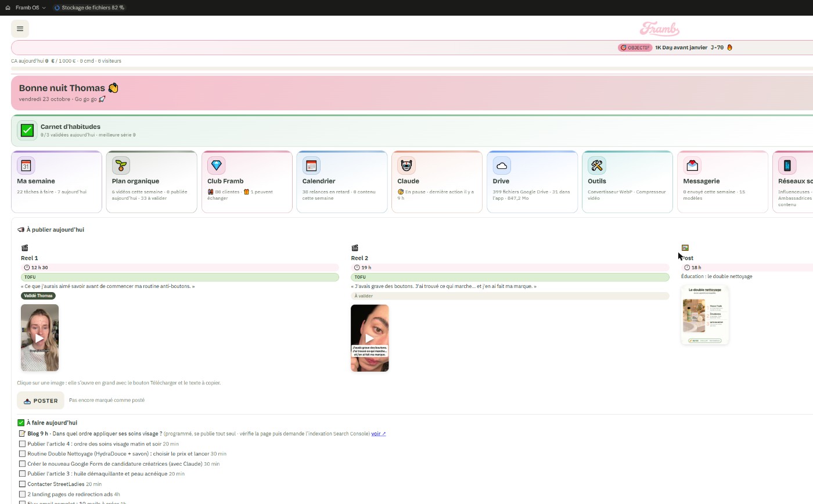Click the Reel 2 19 h time label
Image resolution: width=813 pixels, height=504 pixels.
point(510,268)
